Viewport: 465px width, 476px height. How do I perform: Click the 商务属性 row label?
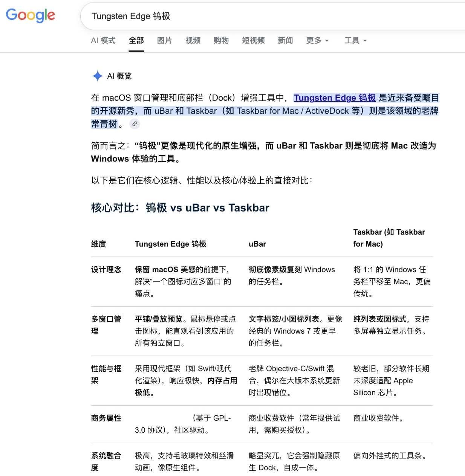click(x=106, y=418)
